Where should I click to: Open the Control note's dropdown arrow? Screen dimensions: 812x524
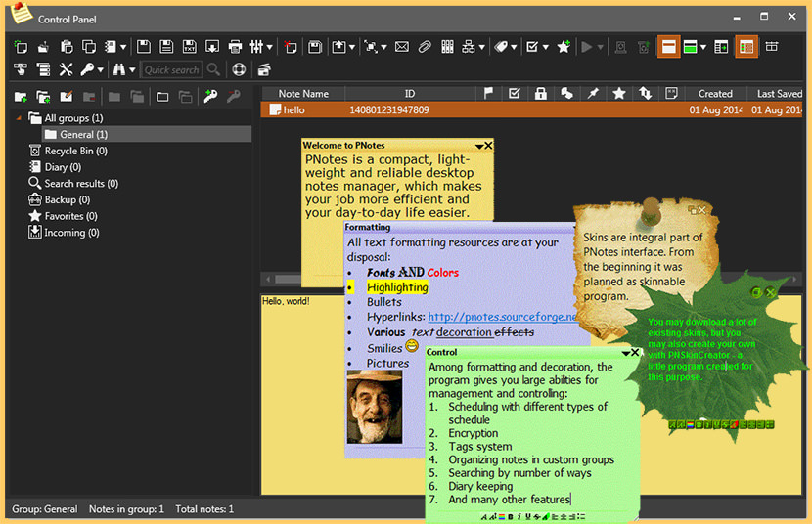pyautogui.click(x=625, y=353)
